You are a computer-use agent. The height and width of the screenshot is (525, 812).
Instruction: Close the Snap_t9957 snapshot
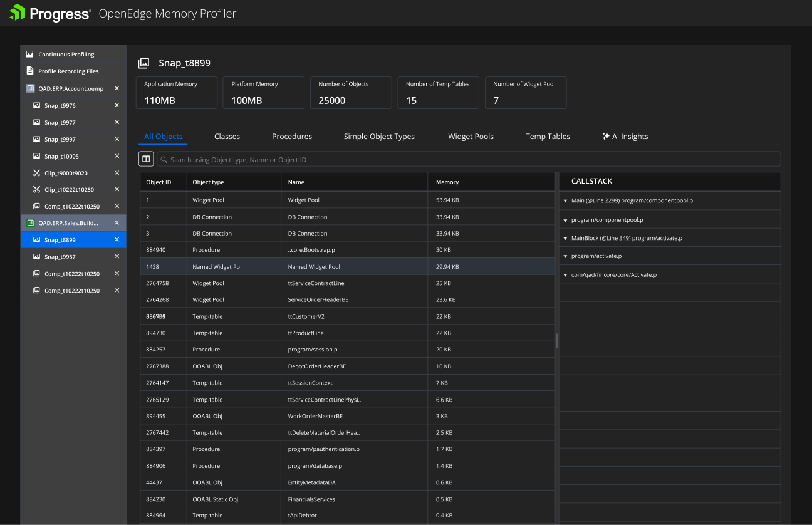(117, 256)
